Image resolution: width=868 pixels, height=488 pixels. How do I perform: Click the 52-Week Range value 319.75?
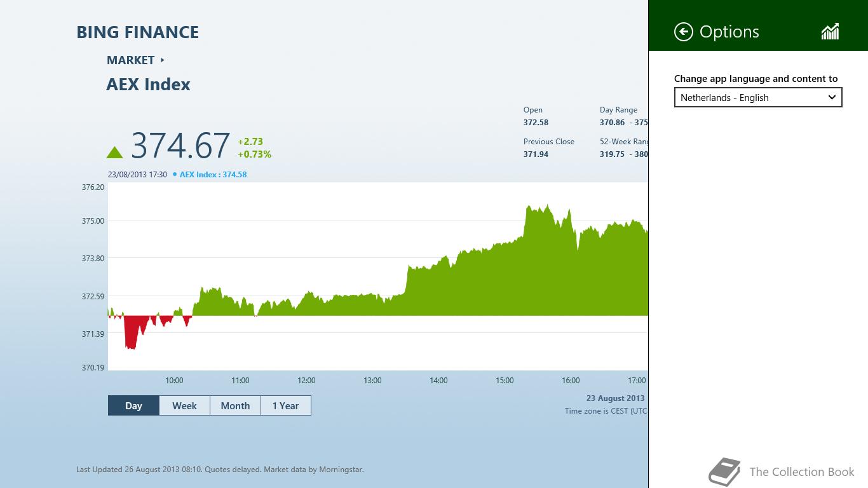[x=612, y=154]
